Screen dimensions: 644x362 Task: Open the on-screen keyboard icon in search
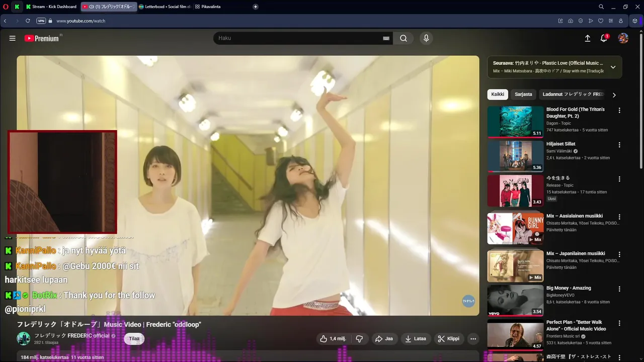[386, 38]
